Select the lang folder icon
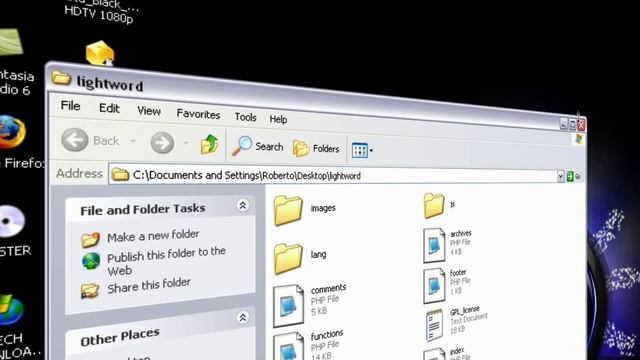 288,258
